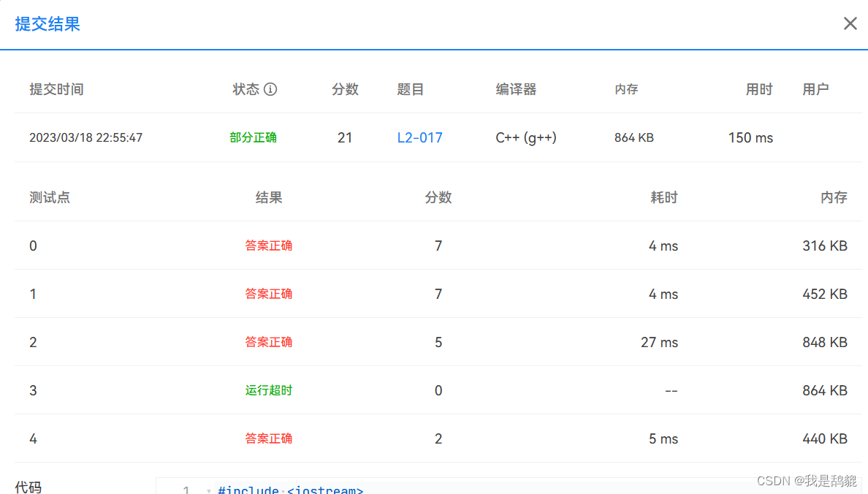Click 答案正确 on test point 4

pyautogui.click(x=269, y=438)
